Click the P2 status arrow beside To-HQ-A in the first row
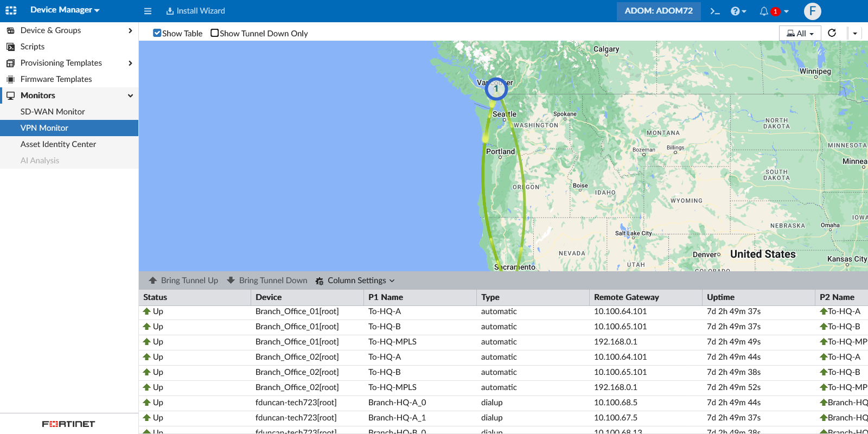This screenshot has width=868, height=434. tap(824, 311)
